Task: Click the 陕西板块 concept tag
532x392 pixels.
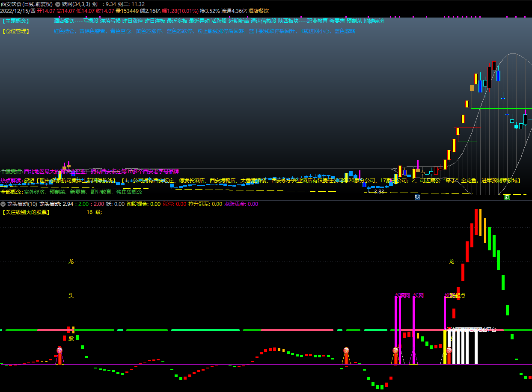Action: pyautogui.click(x=288, y=21)
